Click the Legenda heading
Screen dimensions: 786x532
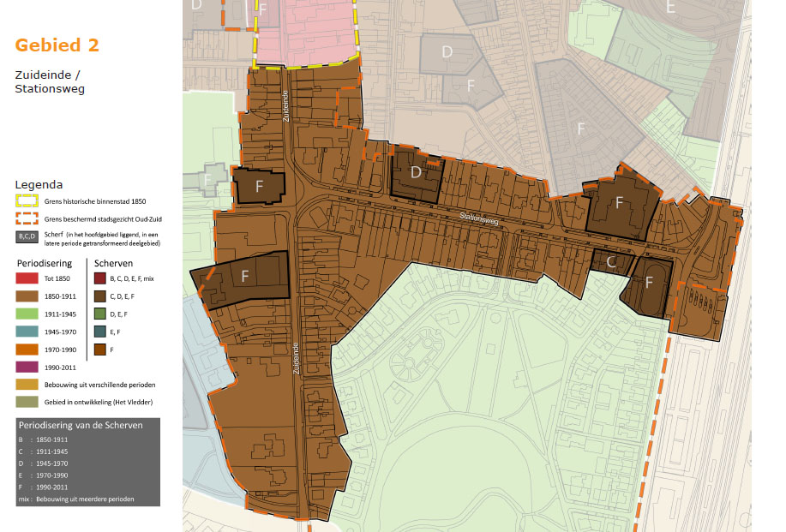pos(39,184)
